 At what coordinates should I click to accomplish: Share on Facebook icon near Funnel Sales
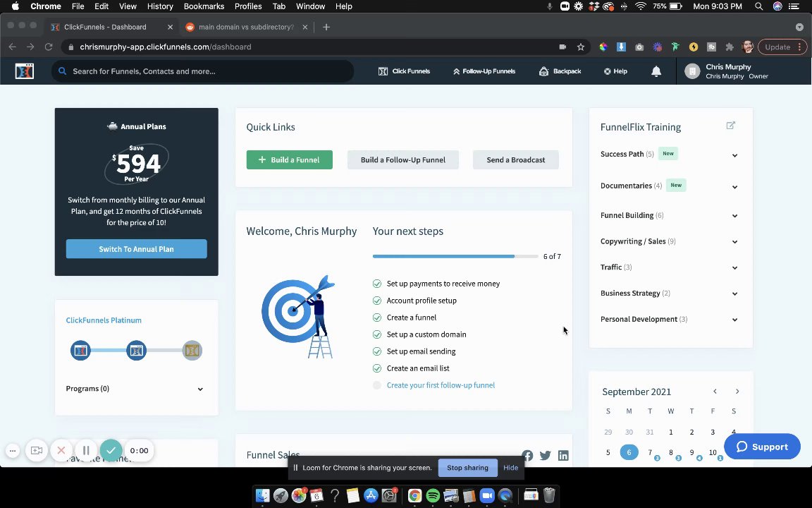coord(528,455)
